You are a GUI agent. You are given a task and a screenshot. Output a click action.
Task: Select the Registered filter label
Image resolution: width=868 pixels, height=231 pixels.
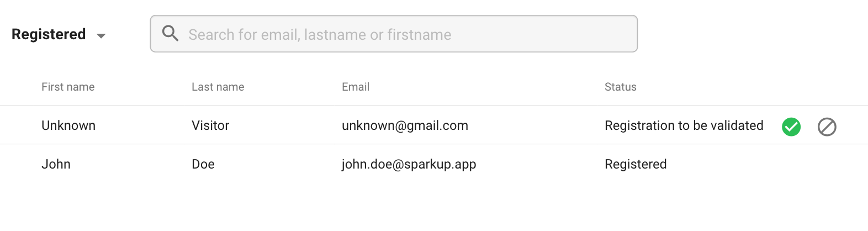(x=49, y=34)
